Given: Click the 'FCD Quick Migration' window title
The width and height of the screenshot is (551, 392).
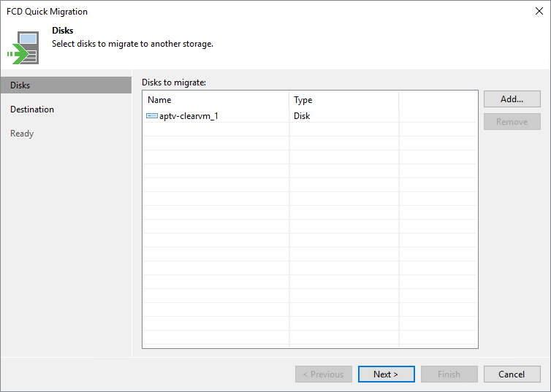Looking at the screenshot, I should tap(47, 12).
